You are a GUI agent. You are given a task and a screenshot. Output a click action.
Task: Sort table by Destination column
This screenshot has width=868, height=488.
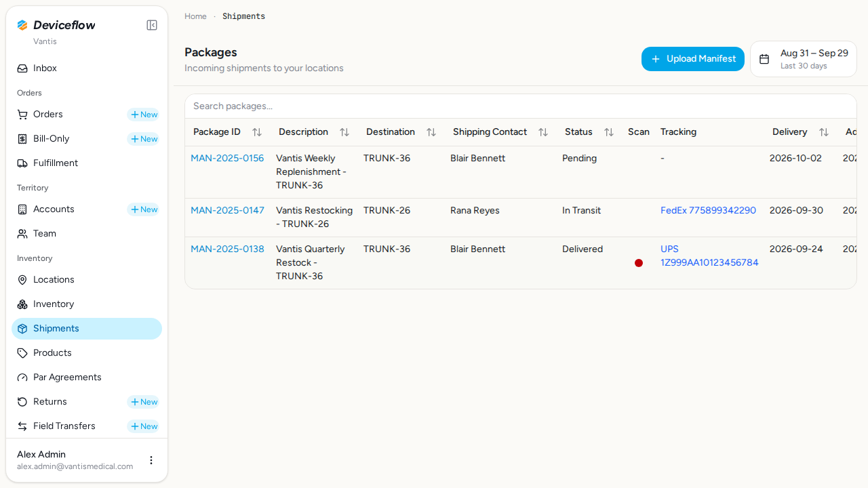pos(431,132)
